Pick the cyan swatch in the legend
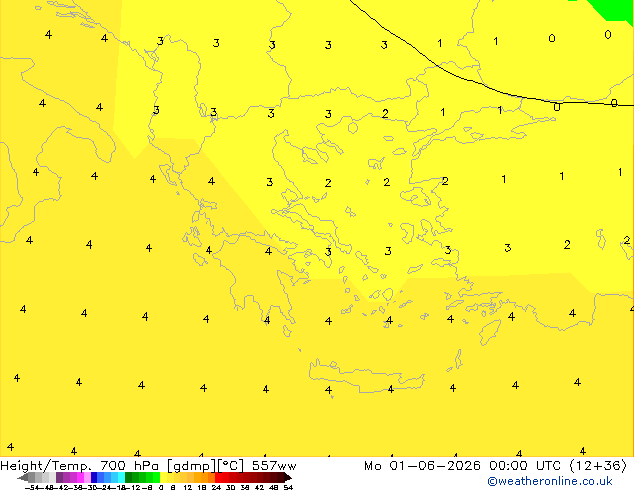The width and height of the screenshot is (634, 490). tap(121, 478)
